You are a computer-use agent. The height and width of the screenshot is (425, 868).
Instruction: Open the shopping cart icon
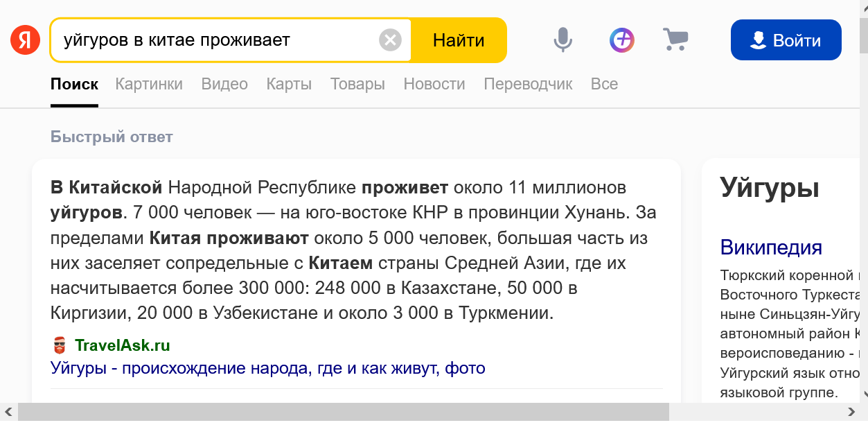pyautogui.click(x=675, y=40)
